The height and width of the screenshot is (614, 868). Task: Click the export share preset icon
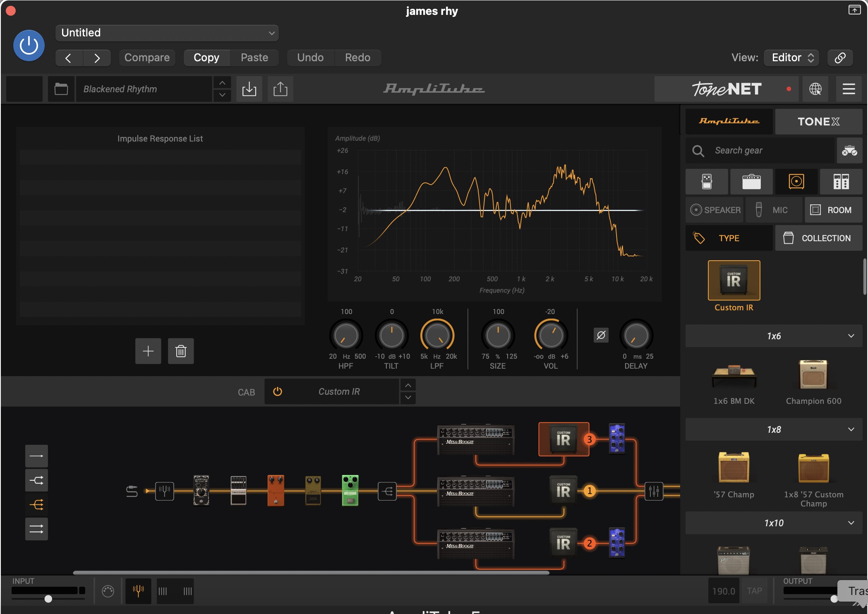click(281, 89)
